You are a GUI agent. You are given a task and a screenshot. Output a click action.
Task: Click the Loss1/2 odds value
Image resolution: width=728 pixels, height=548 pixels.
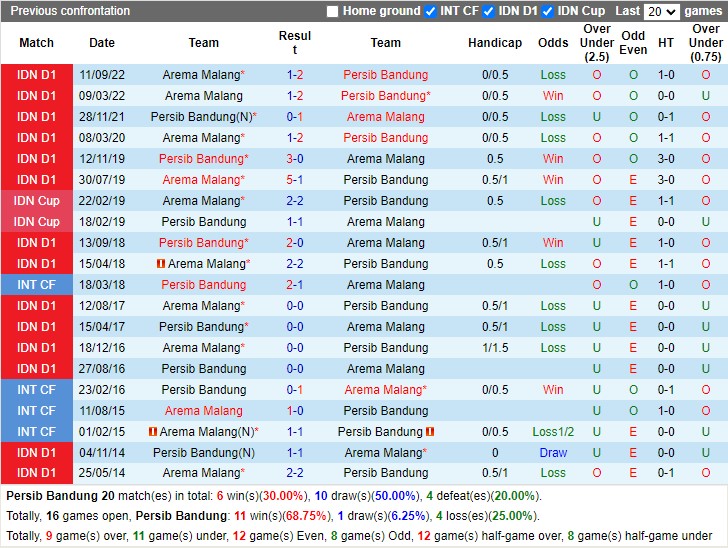[553, 431]
